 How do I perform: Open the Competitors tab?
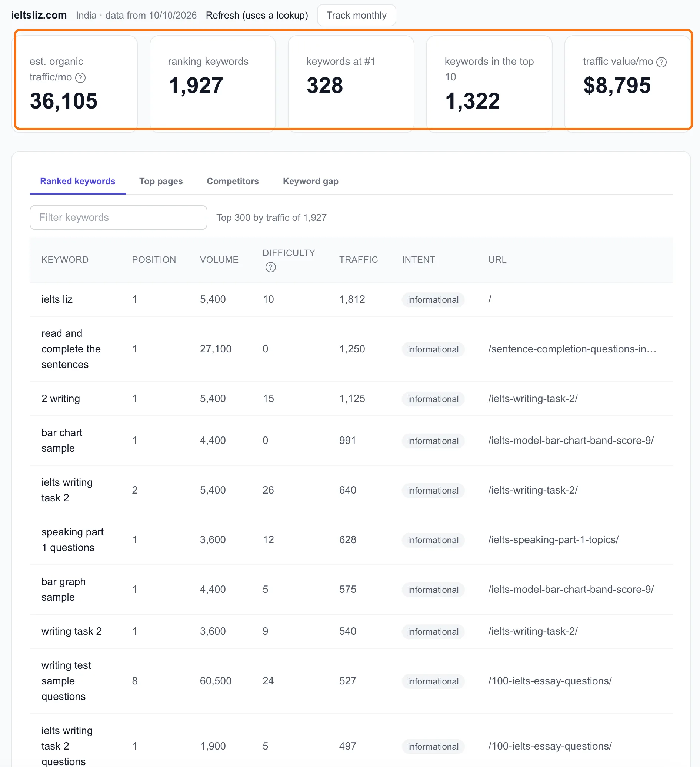(x=232, y=181)
